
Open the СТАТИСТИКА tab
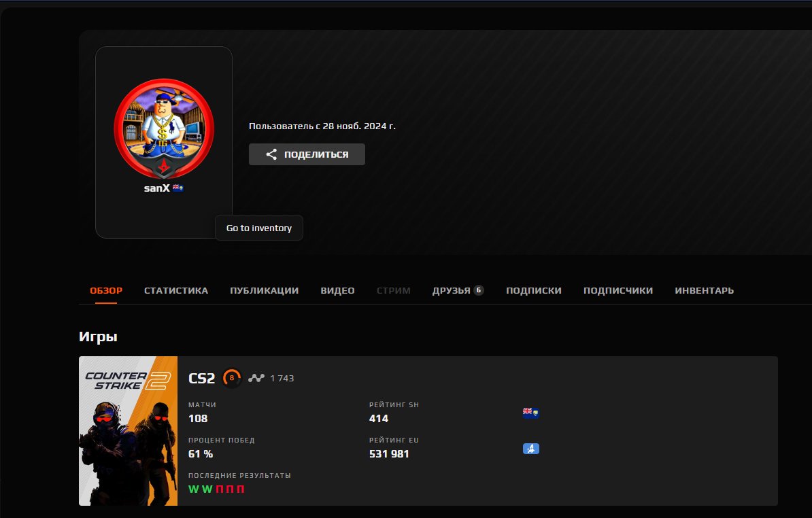point(176,290)
